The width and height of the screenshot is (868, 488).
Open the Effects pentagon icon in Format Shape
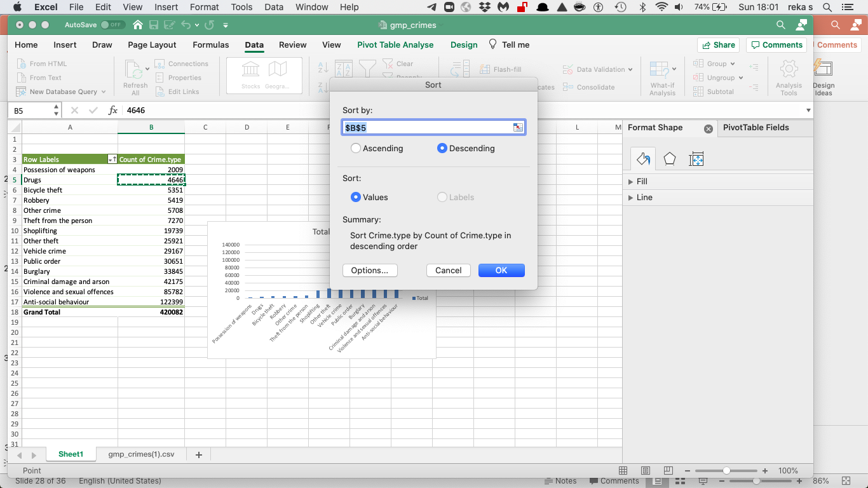click(x=669, y=159)
